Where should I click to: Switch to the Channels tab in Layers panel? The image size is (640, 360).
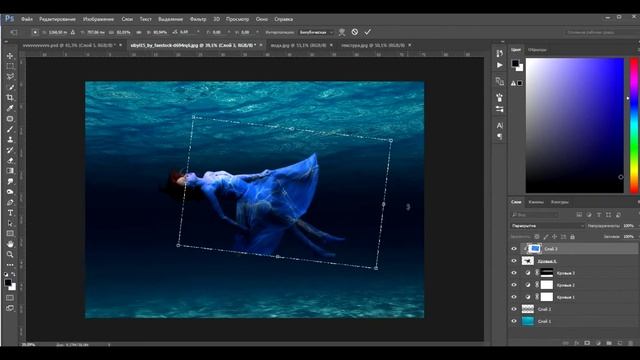pos(536,202)
